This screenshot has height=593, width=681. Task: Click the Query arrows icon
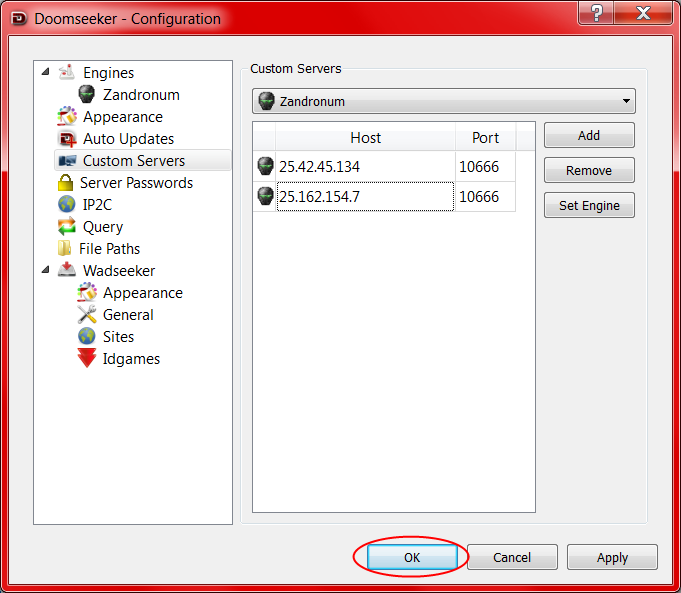pyautogui.click(x=66, y=226)
